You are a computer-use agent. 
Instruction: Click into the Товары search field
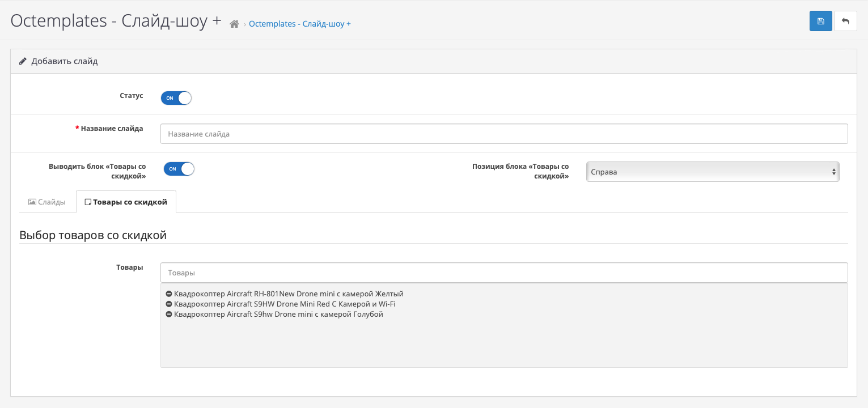504,273
